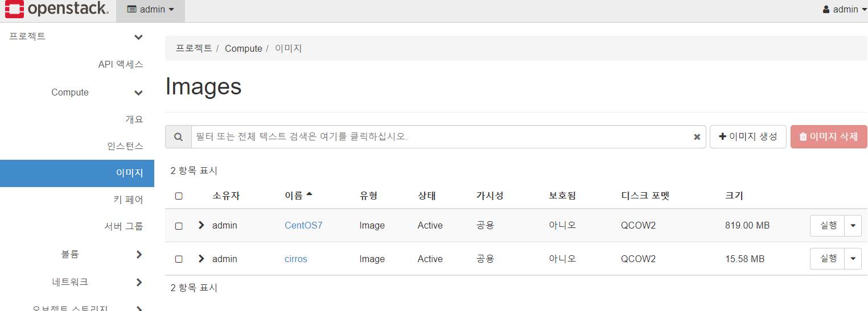Check the CentOS7 row checkbox
The image size is (868, 311).
click(x=179, y=226)
